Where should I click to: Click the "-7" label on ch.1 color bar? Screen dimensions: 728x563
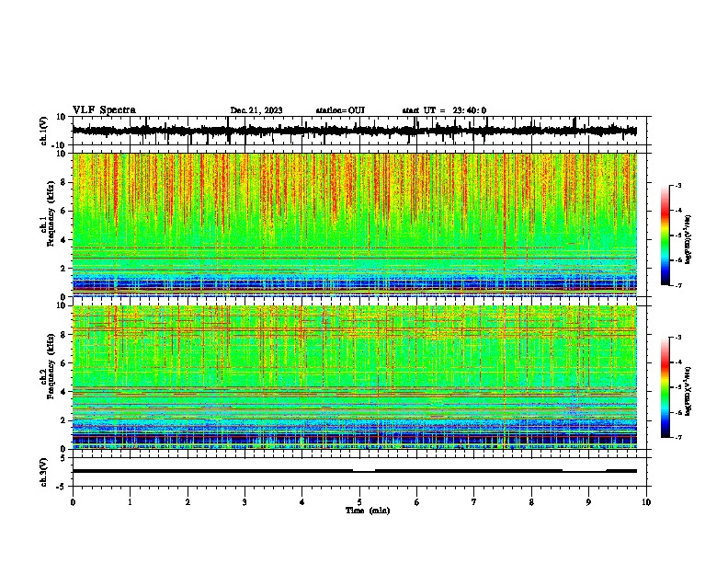(x=677, y=285)
